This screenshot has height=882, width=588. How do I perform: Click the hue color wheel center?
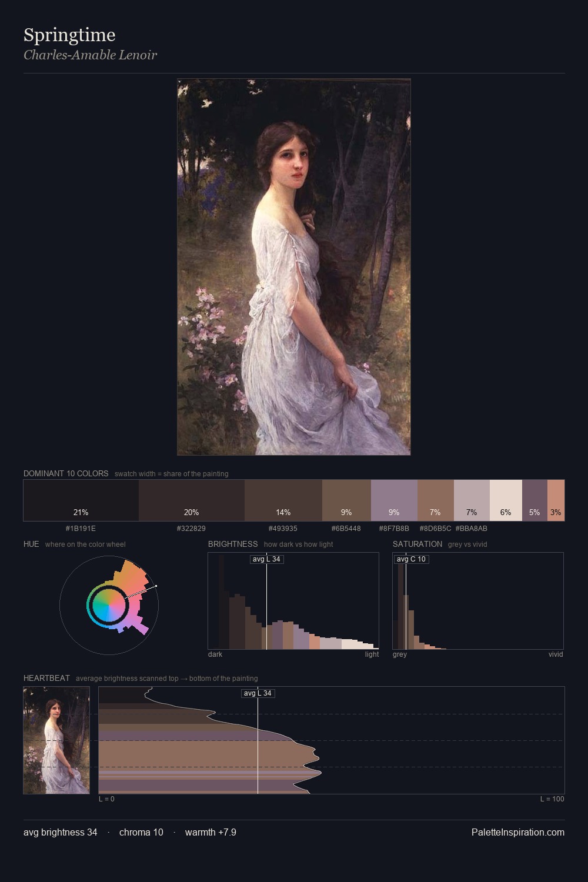tap(109, 605)
